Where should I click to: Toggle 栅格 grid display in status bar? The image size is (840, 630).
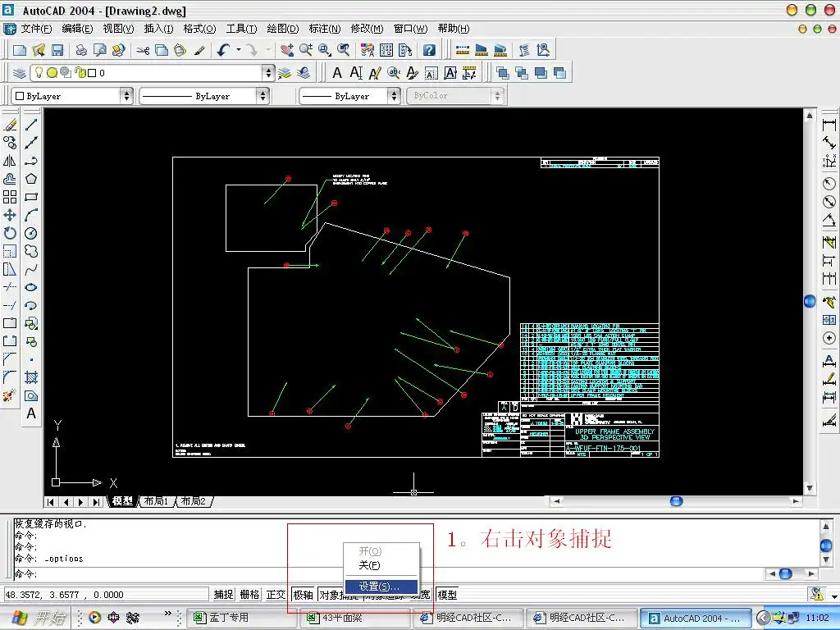(249, 595)
